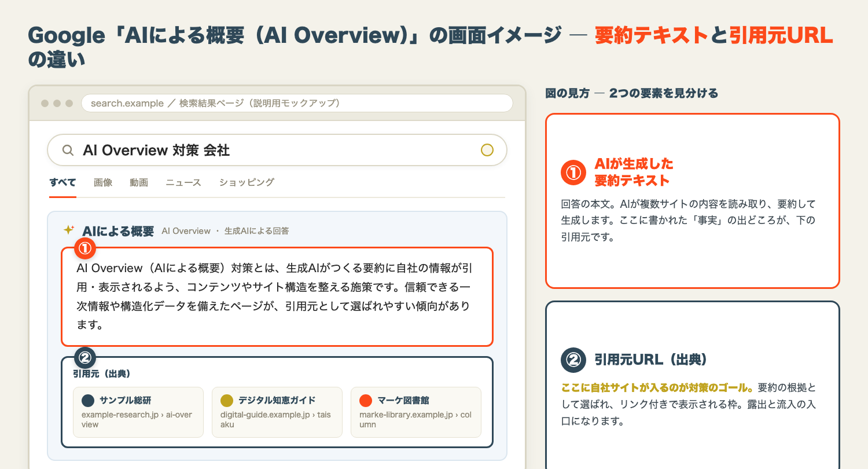Click the 回答の本文 description paragraph

pyautogui.click(x=688, y=221)
